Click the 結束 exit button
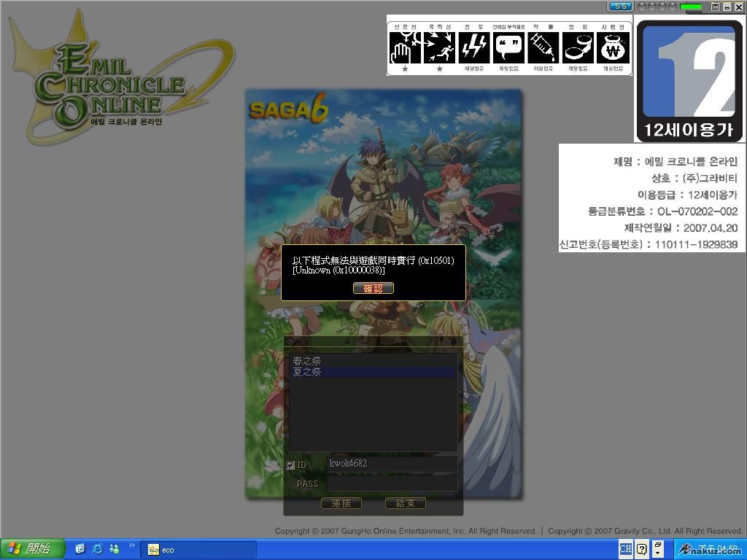 click(x=406, y=503)
